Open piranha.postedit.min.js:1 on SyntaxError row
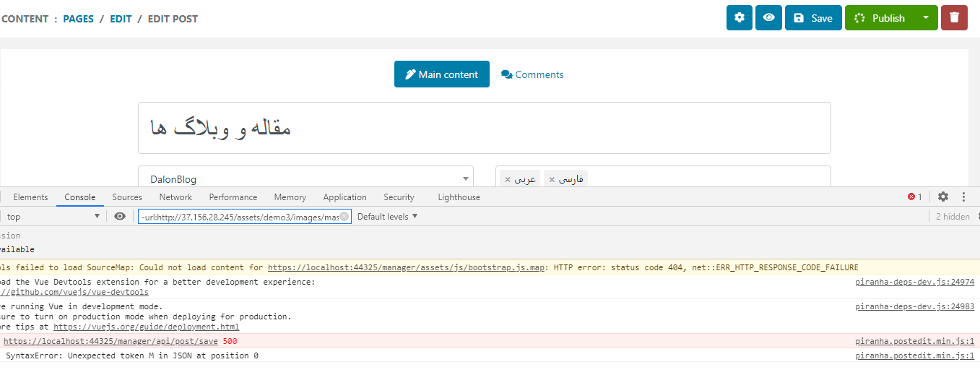 pyautogui.click(x=915, y=355)
